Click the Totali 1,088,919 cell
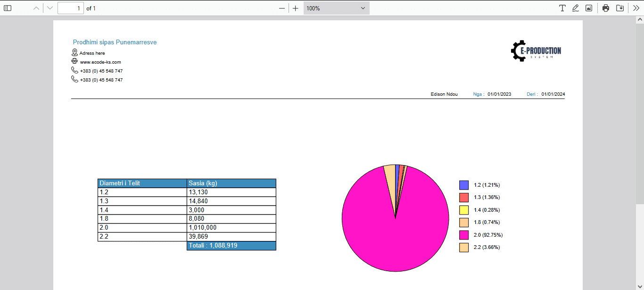Screen dimensions: 644x290 [x=231, y=245]
